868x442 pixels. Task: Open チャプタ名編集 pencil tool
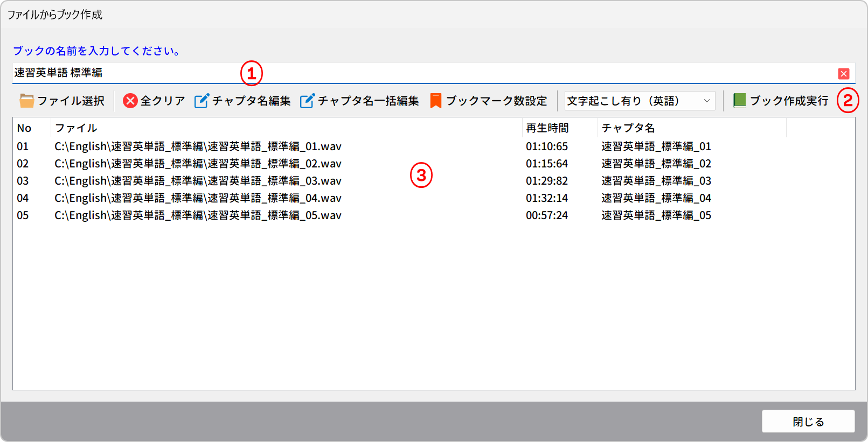point(242,101)
